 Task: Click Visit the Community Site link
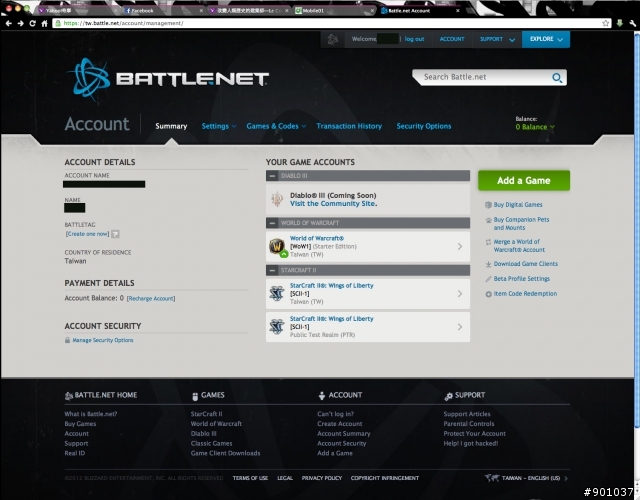[333, 204]
